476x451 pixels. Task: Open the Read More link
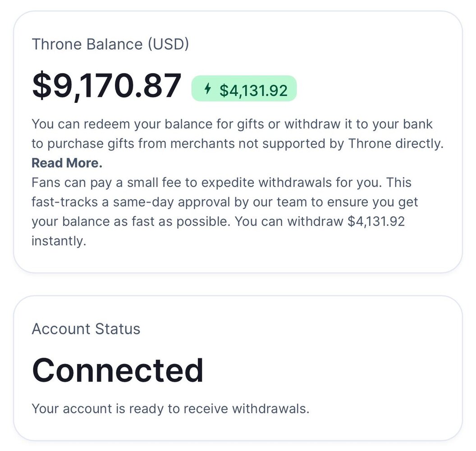pos(67,163)
